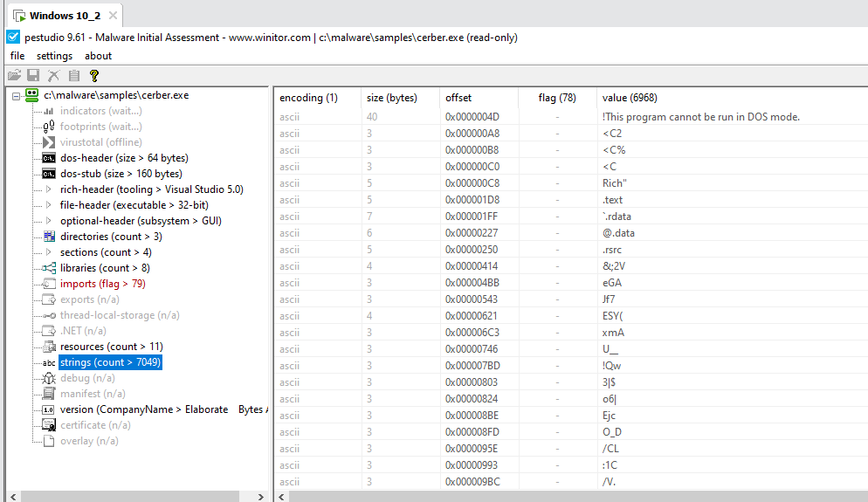Click the indicators bar chart icon

click(49, 111)
